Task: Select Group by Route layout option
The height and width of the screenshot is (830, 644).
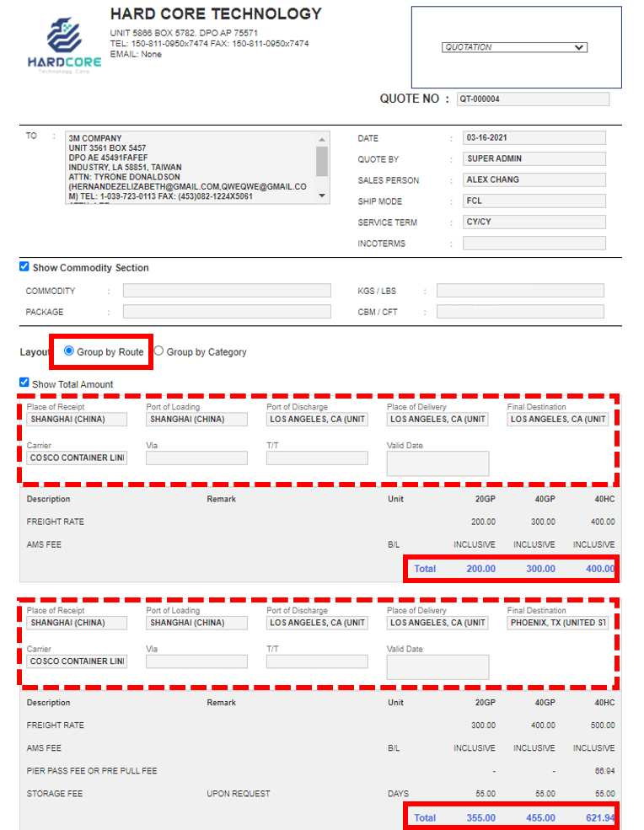Action: point(69,351)
